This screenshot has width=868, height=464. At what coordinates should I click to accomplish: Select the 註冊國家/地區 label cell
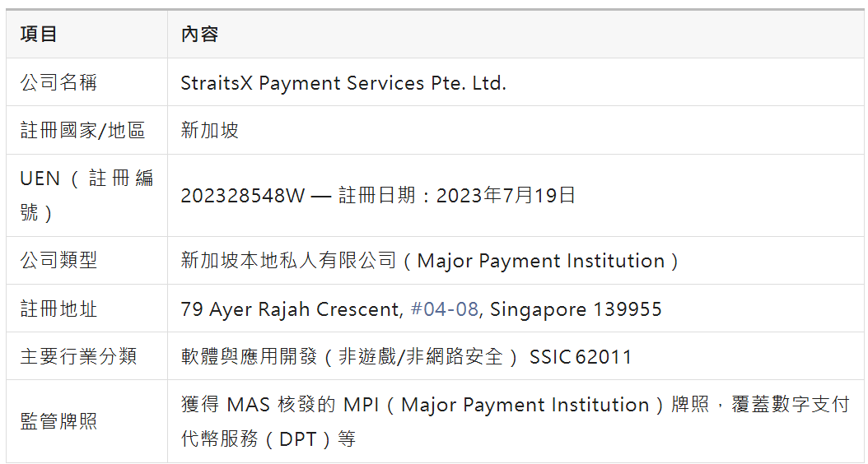[82, 130]
